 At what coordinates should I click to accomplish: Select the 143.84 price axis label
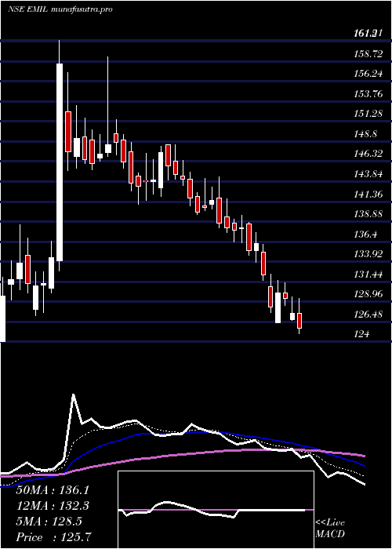click(368, 173)
